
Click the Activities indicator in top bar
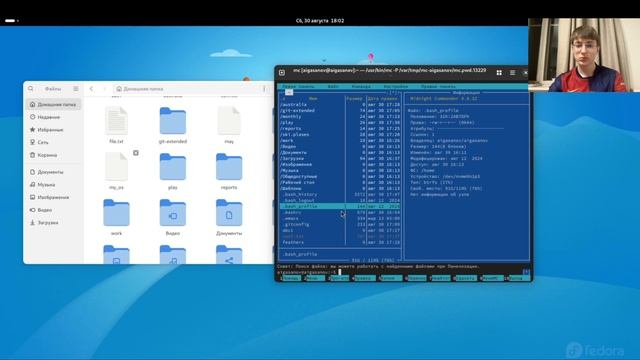pyautogui.click(x=11, y=20)
